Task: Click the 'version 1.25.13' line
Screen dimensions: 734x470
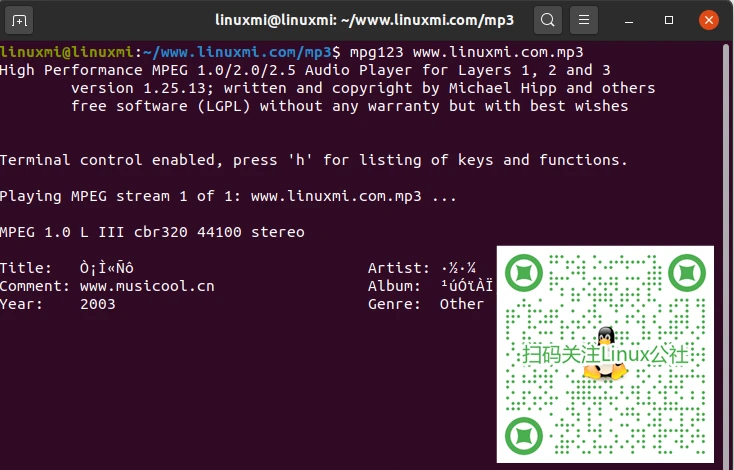Action: coord(363,88)
